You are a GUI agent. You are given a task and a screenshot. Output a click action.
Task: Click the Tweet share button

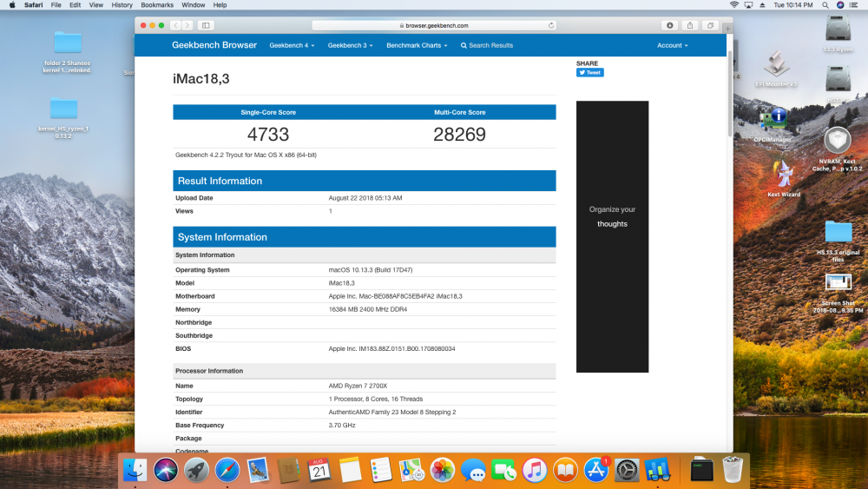point(589,73)
